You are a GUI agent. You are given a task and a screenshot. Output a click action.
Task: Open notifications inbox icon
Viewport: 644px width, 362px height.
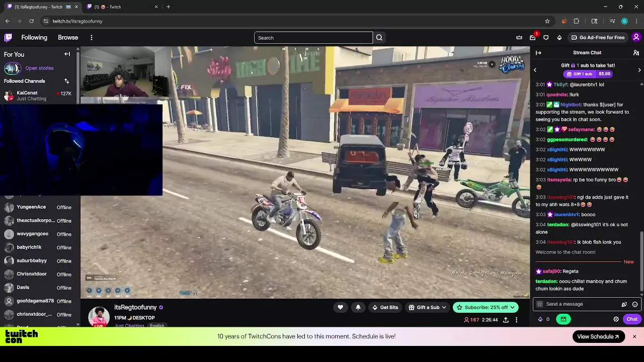[x=533, y=37]
